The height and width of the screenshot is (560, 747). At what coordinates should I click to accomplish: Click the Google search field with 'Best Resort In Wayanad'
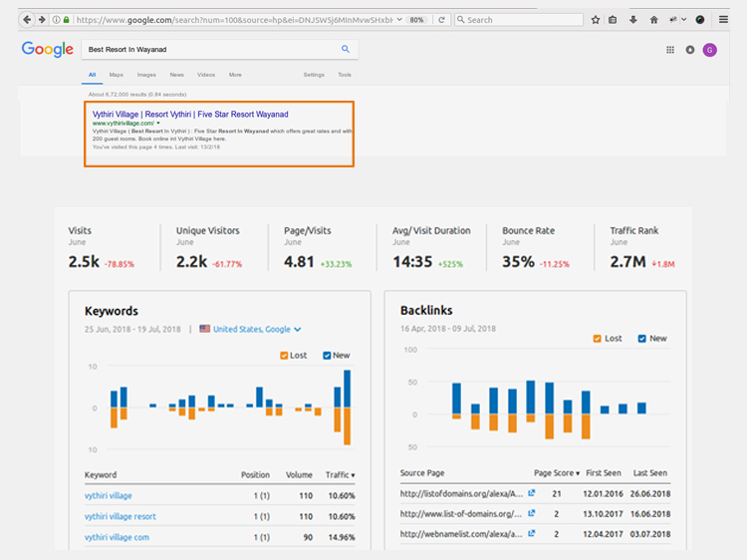point(209,50)
